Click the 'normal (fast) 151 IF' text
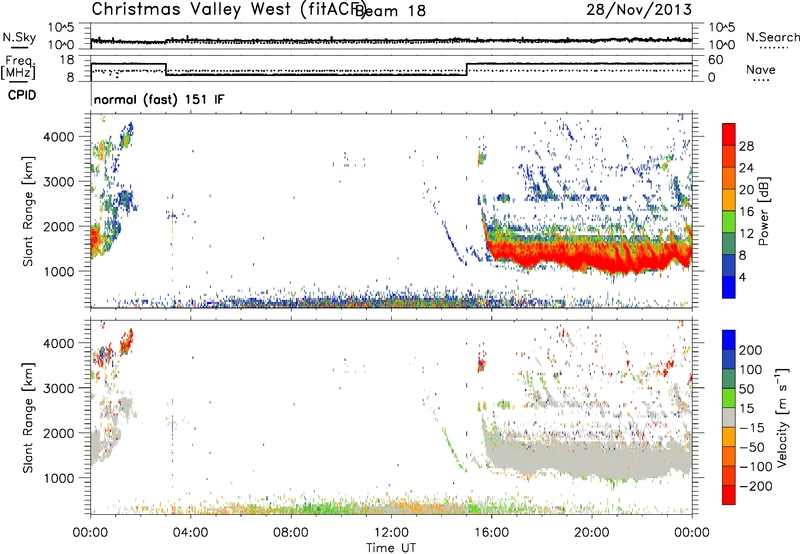 159,99
